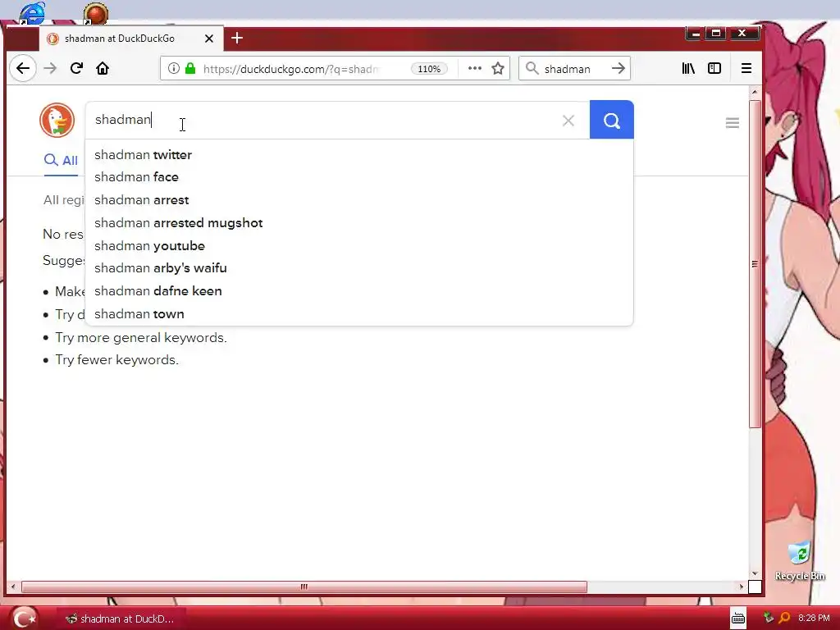Click the text Try fewer keywords.
This screenshot has width=840, height=630.
[116, 359]
